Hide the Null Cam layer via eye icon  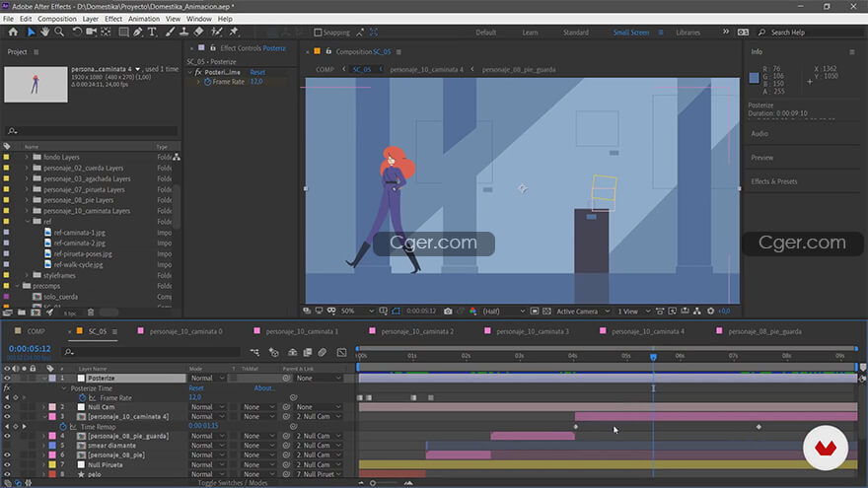7,406
